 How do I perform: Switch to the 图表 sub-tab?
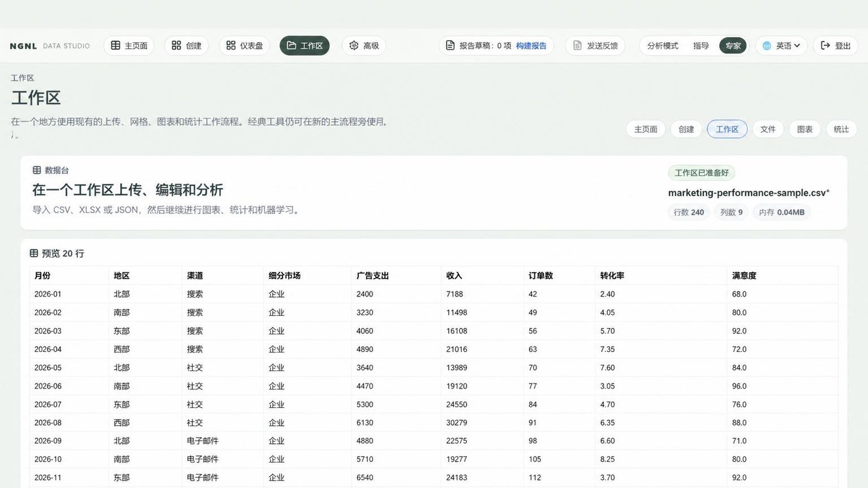[805, 129]
